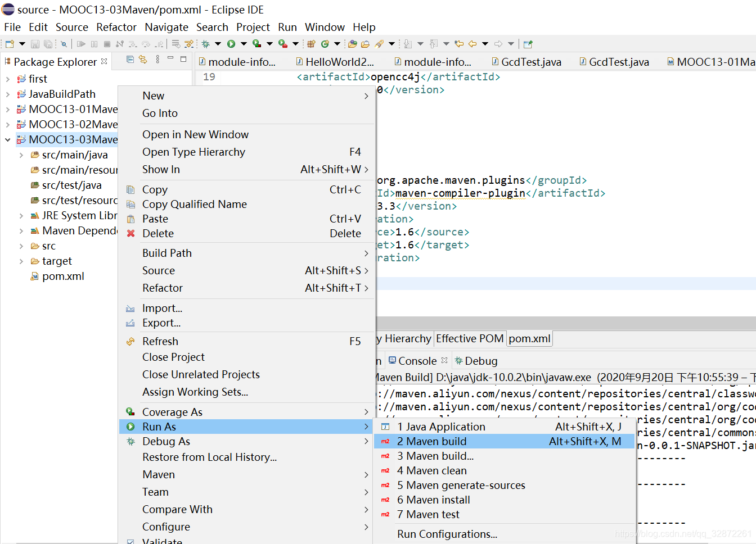Click the New wizard toolbar icon
The width and height of the screenshot is (756, 544).
(10, 44)
